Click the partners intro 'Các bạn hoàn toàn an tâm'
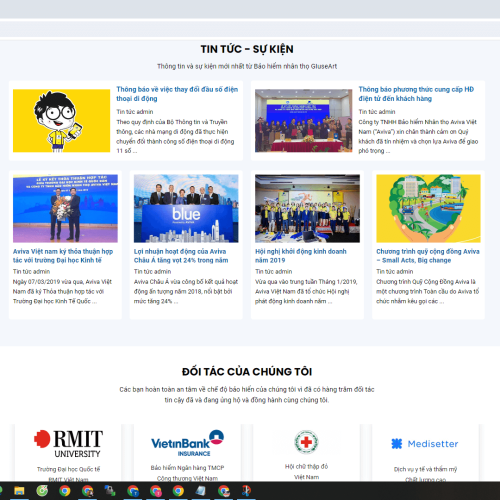Viewport: 500px width, 500px height. pyautogui.click(x=247, y=395)
